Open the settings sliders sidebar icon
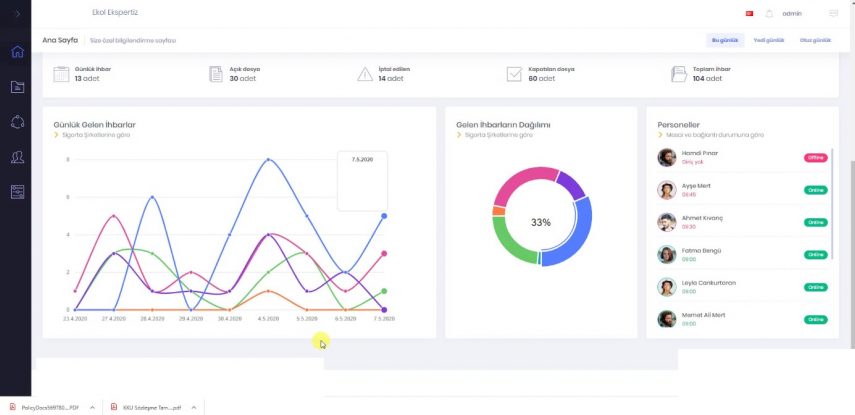Screen dimensions: 855x415 (x=17, y=192)
